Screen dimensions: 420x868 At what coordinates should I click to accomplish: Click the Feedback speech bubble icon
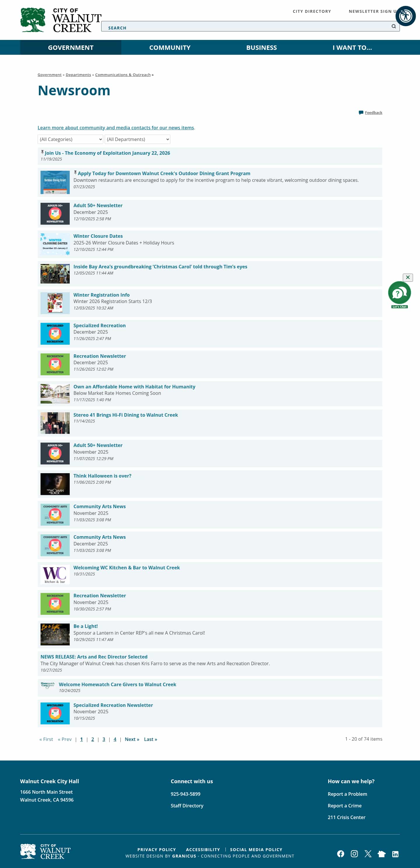(361, 112)
